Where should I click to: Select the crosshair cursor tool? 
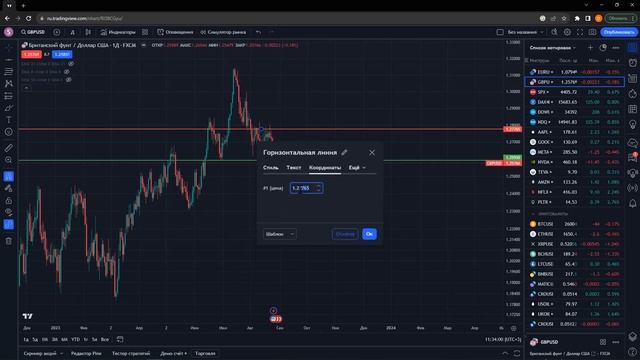coord(9,48)
